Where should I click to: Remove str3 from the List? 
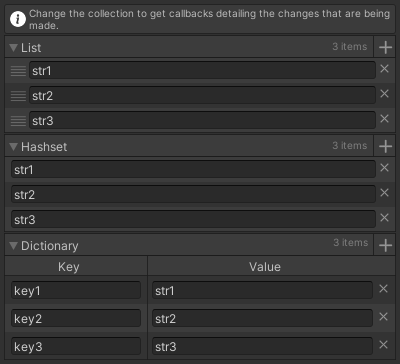[384, 119]
